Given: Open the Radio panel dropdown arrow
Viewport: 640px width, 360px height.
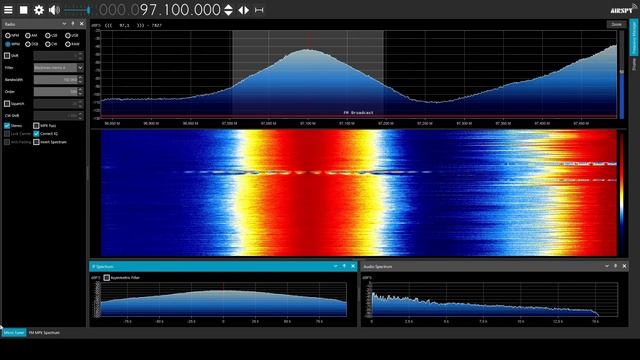Looking at the screenshot, I should pos(64,24).
